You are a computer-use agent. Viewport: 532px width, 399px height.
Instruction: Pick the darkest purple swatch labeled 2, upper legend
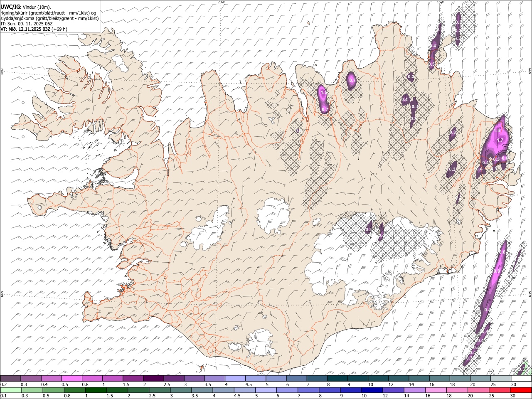click(153, 378)
